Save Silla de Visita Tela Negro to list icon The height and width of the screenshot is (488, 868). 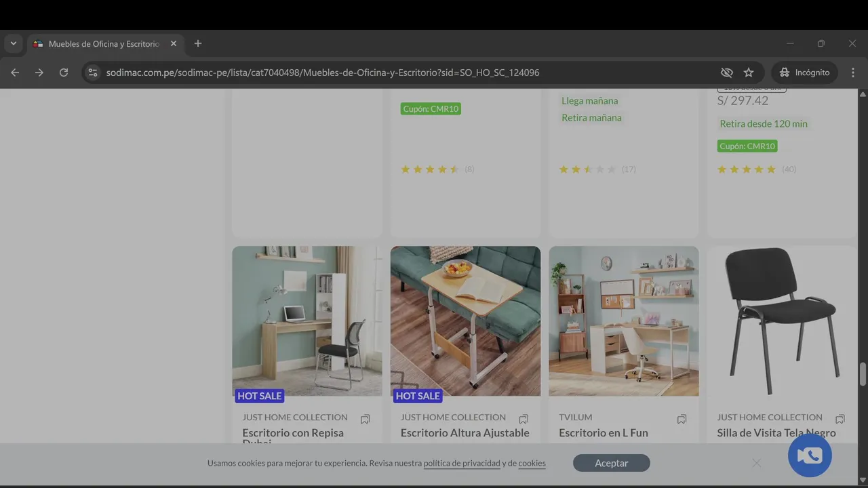[840, 419]
